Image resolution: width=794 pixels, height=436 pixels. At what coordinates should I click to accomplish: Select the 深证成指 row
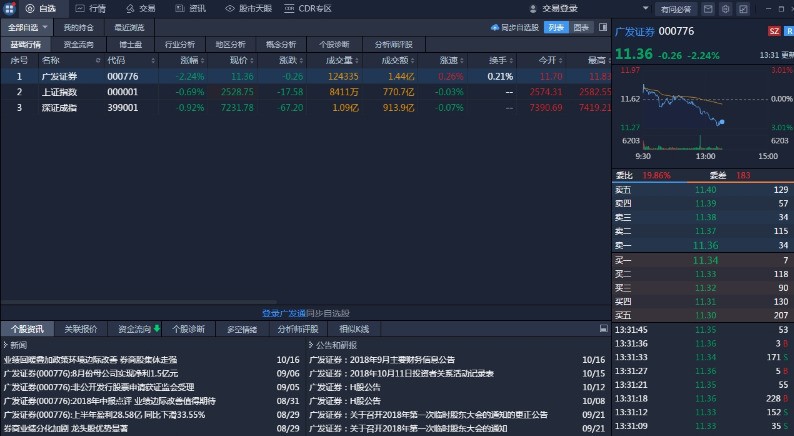click(305, 108)
